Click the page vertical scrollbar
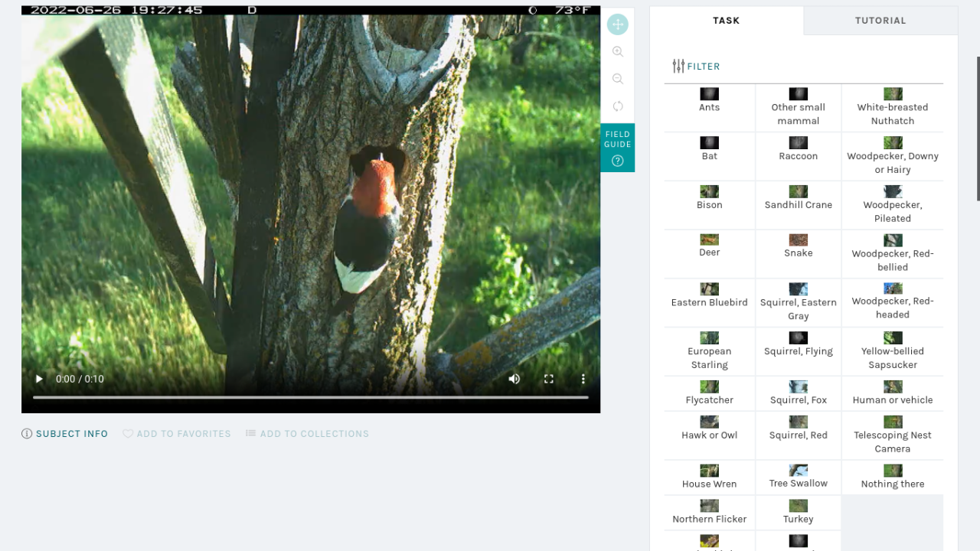Screen dimensions: 980x551 [x=977, y=128]
